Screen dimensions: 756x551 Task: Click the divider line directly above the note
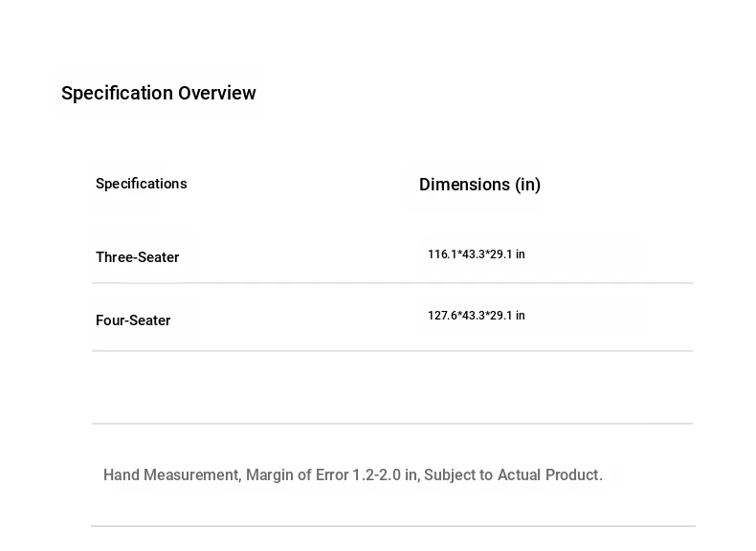(392, 424)
